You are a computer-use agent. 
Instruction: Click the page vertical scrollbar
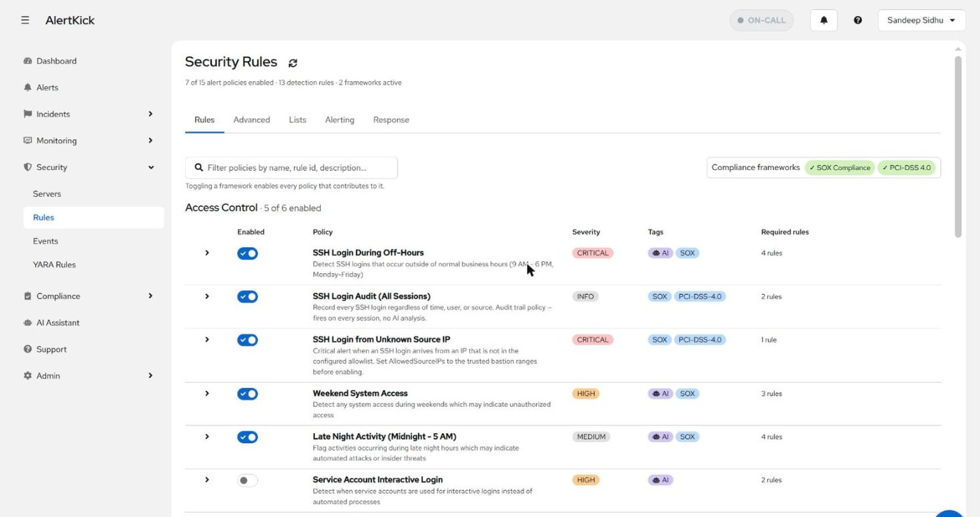click(958, 146)
